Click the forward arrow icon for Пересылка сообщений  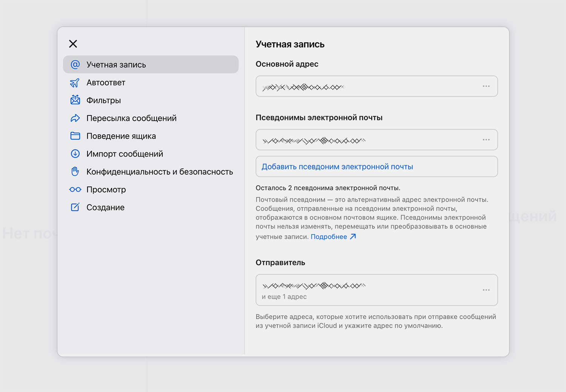tap(75, 118)
